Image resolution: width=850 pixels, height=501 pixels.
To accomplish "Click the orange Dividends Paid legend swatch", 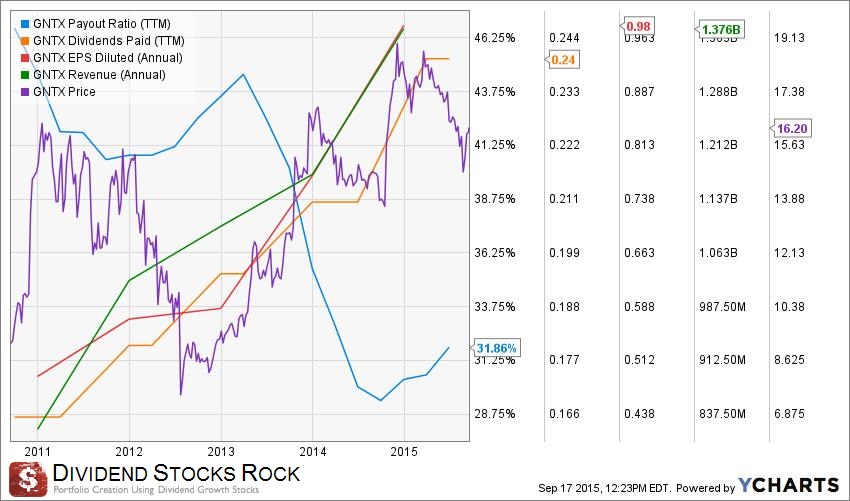I will [x=24, y=41].
